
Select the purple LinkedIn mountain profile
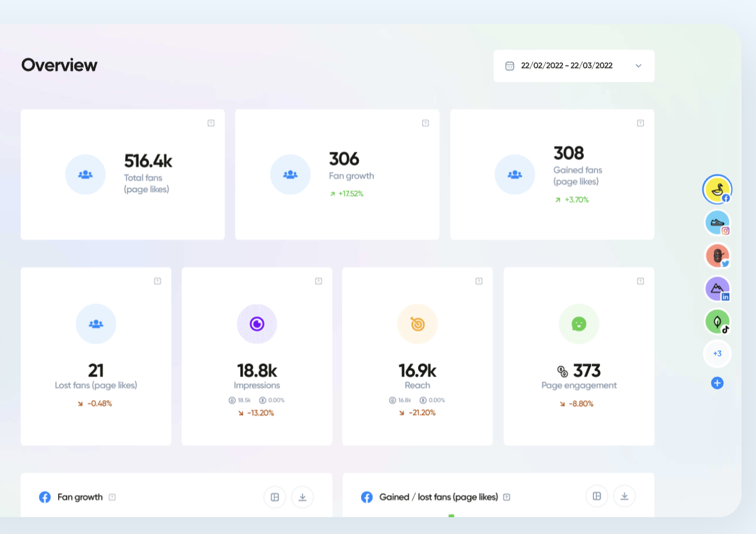[718, 288]
